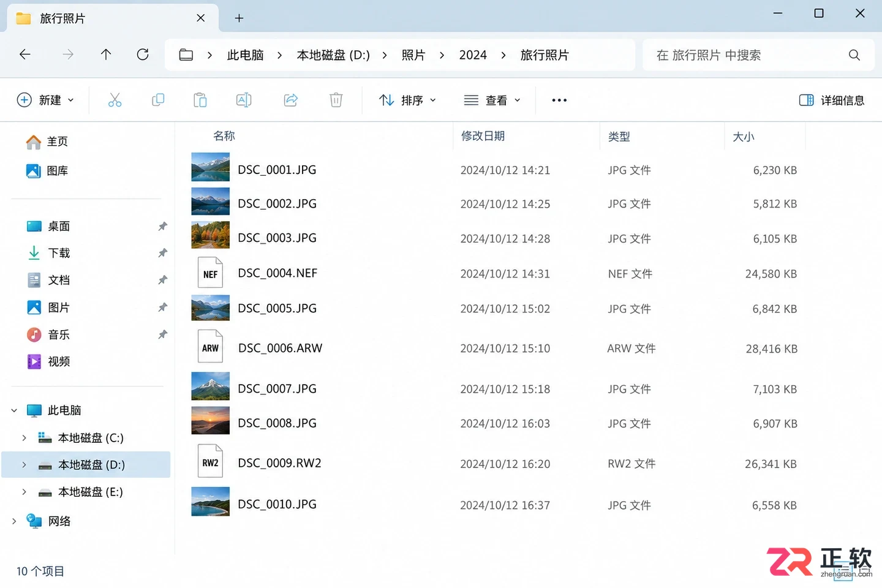
Task: Go up one folder level arrow
Action: [x=106, y=55]
